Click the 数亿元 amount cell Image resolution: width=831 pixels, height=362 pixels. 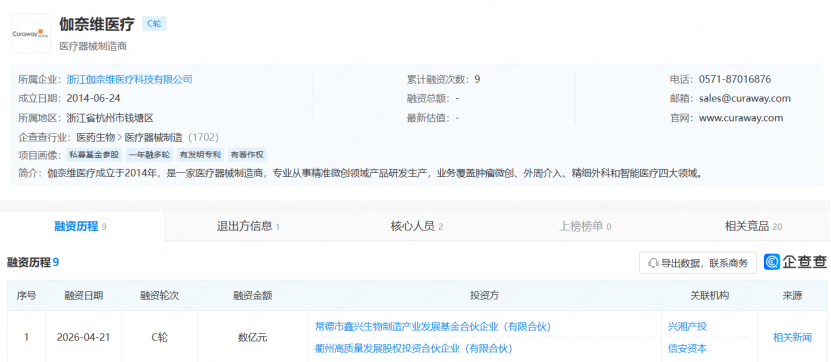tap(252, 337)
